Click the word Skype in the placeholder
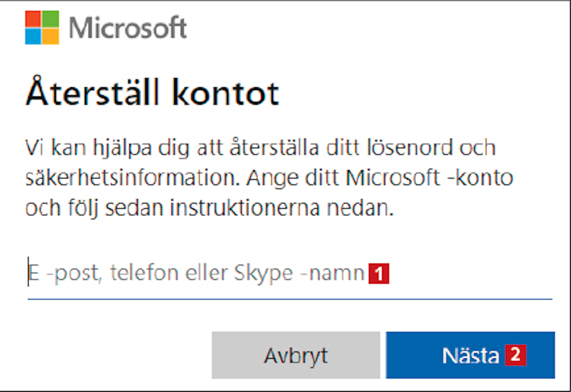The width and height of the screenshot is (571, 392). coord(264,274)
